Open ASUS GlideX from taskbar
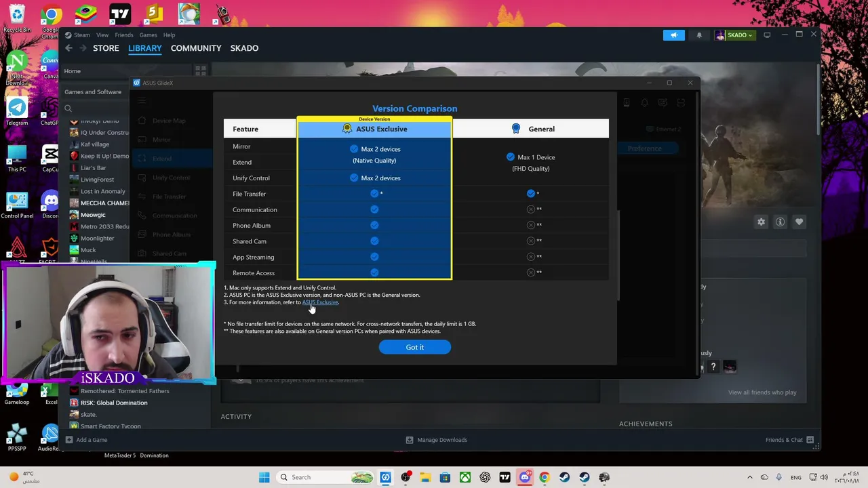Viewport: 868px width, 488px height. (386, 477)
